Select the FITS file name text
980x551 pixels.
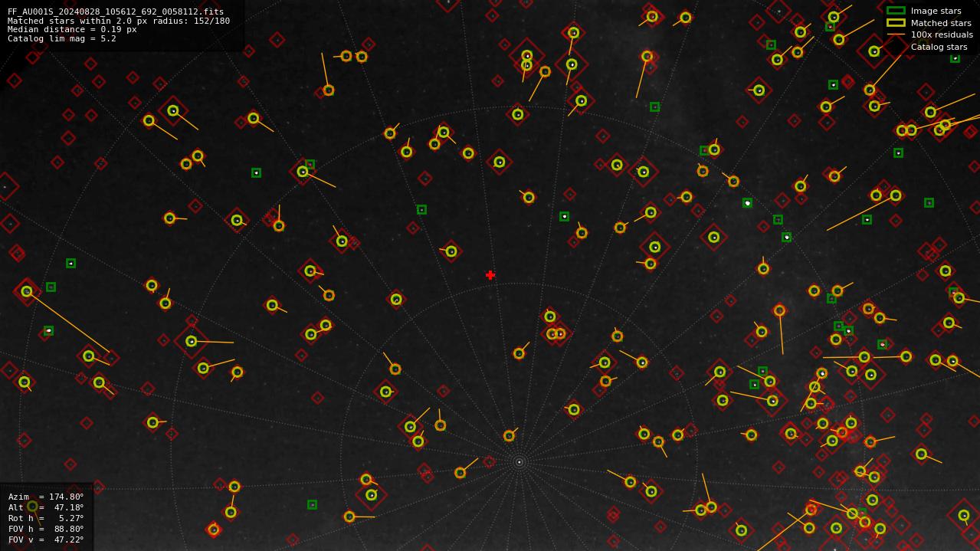(116, 11)
